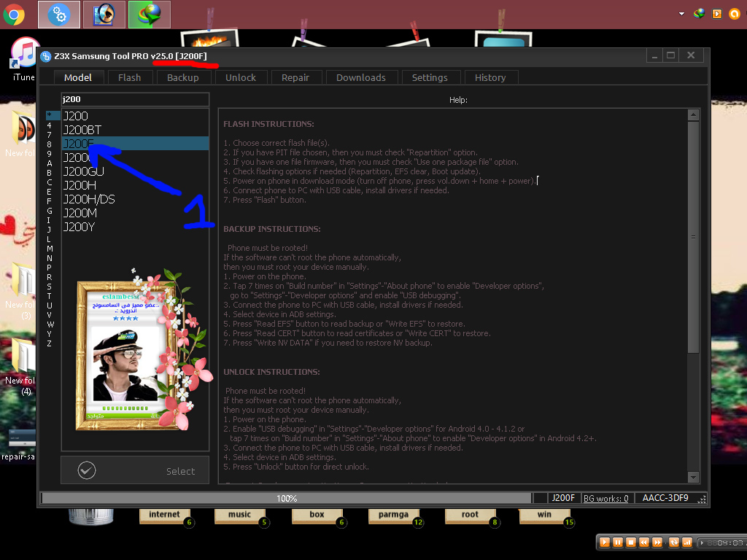The height and width of the screenshot is (560, 747).
Task: Click BG works: 0 status entry
Action: (x=606, y=498)
